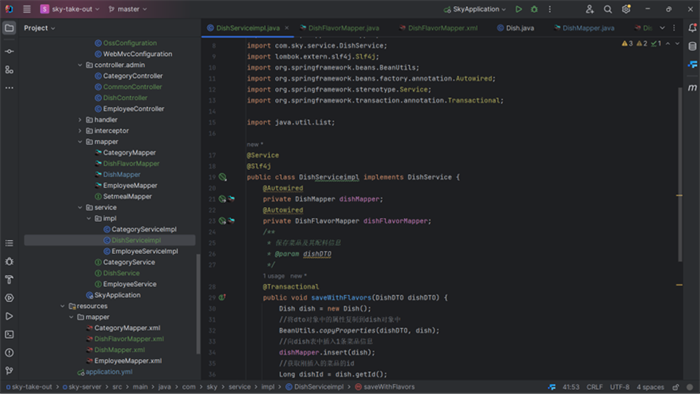Image resolution: width=700 pixels, height=394 pixels.
Task: Open Notifications bell panel
Action: (x=692, y=28)
